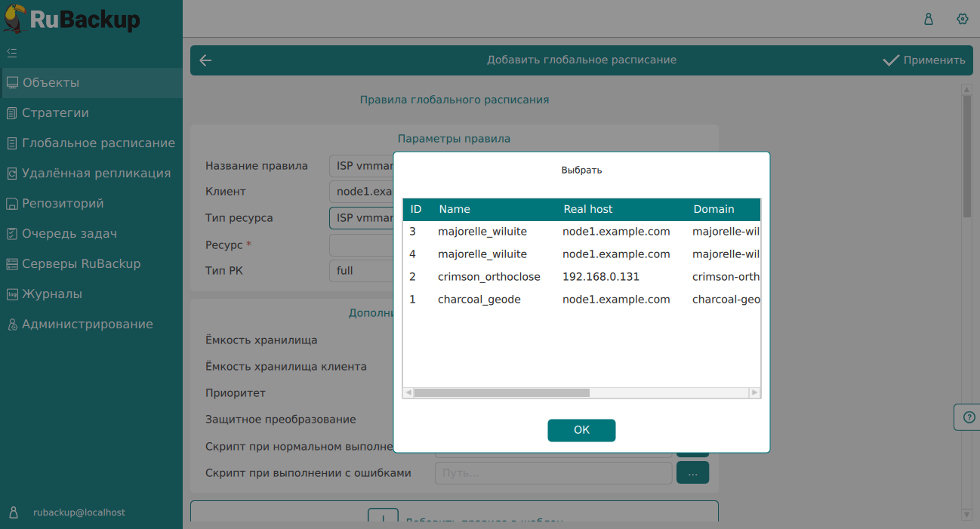
Task: Open Объекты section in sidebar
Action: tap(51, 83)
